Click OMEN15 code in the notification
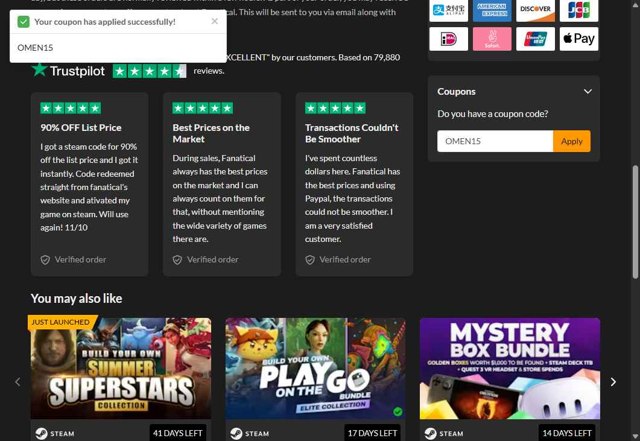 click(x=35, y=48)
